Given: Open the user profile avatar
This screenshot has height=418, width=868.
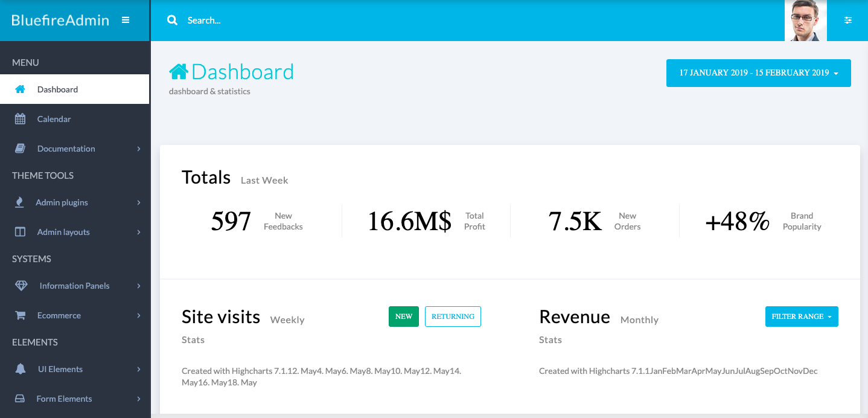Looking at the screenshot, I should pos(806,21).
